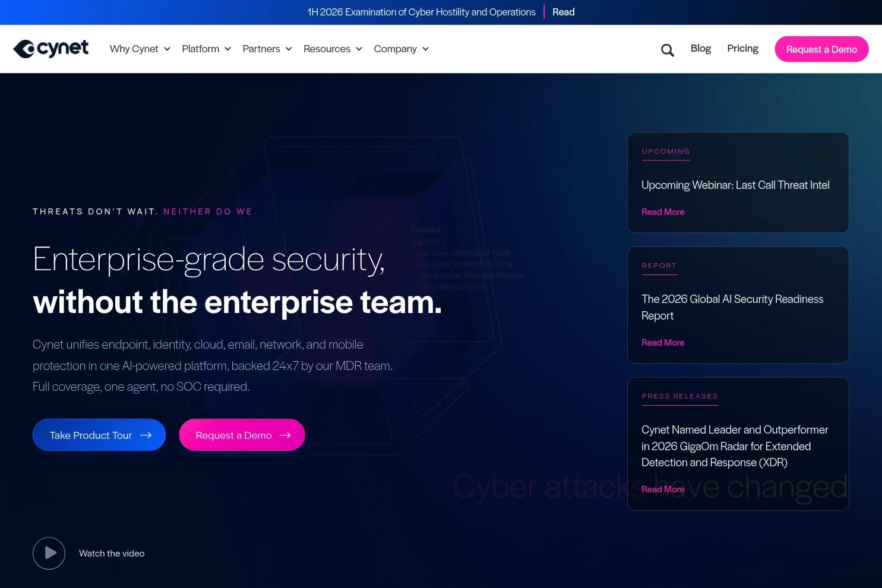The height and width of the screenshot is (588, 882).
Task: Open the 1H 2026 Examination announcement text
Action: (421, 12)
